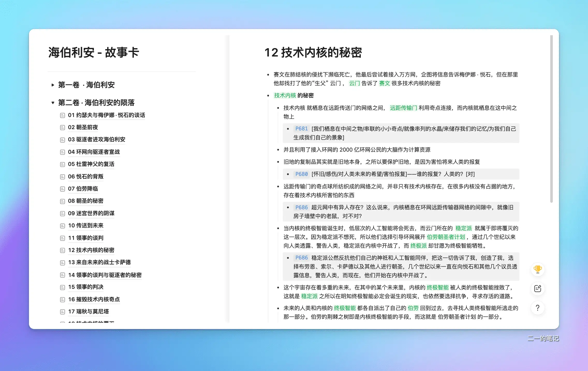Open page 07 伯劳降临
The width and height of the screenshot is (588, 371).
pos(83,189)
